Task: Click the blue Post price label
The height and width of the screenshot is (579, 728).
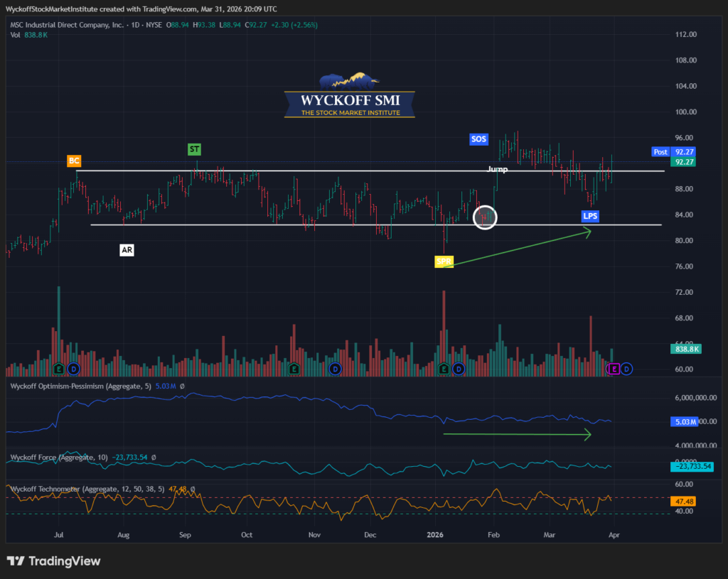Action: (660, 151)
